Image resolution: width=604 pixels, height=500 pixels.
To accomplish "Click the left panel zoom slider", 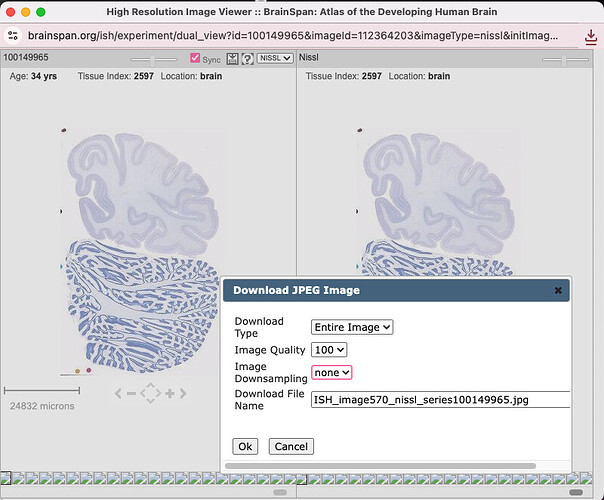I will click(154, 60).
